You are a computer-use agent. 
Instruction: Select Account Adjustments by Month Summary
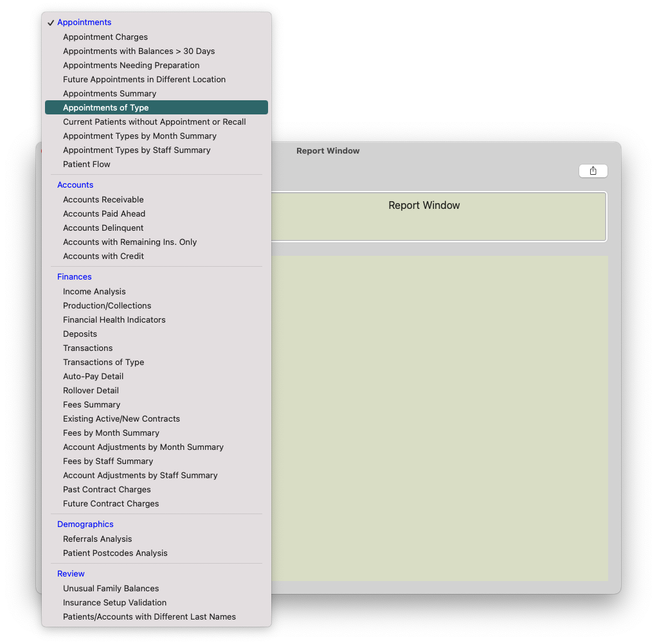143,447
